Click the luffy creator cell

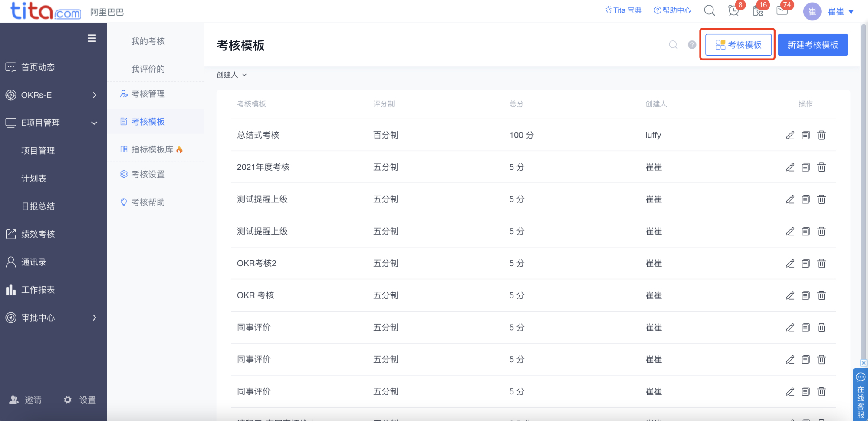(x=653, y=135)
